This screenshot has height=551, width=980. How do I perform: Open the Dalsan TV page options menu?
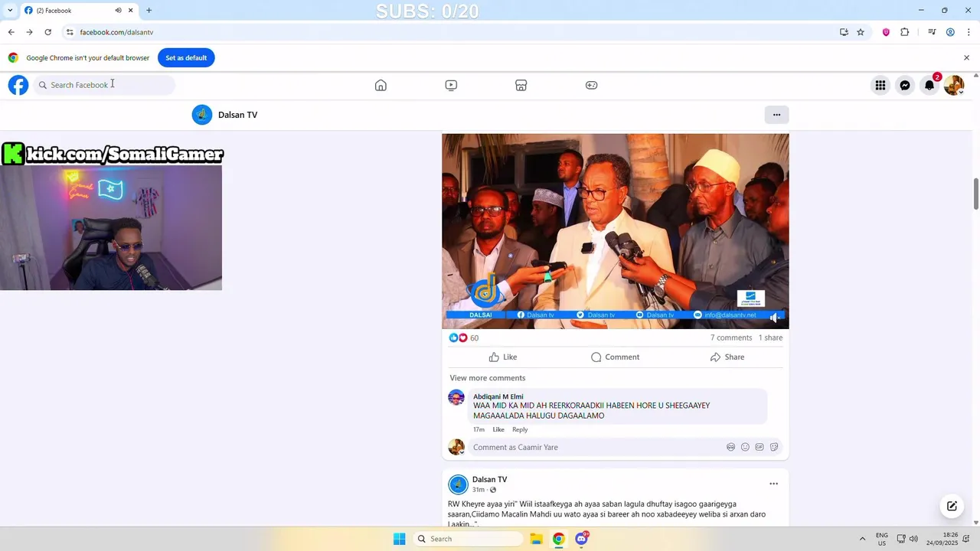(776, 115)
